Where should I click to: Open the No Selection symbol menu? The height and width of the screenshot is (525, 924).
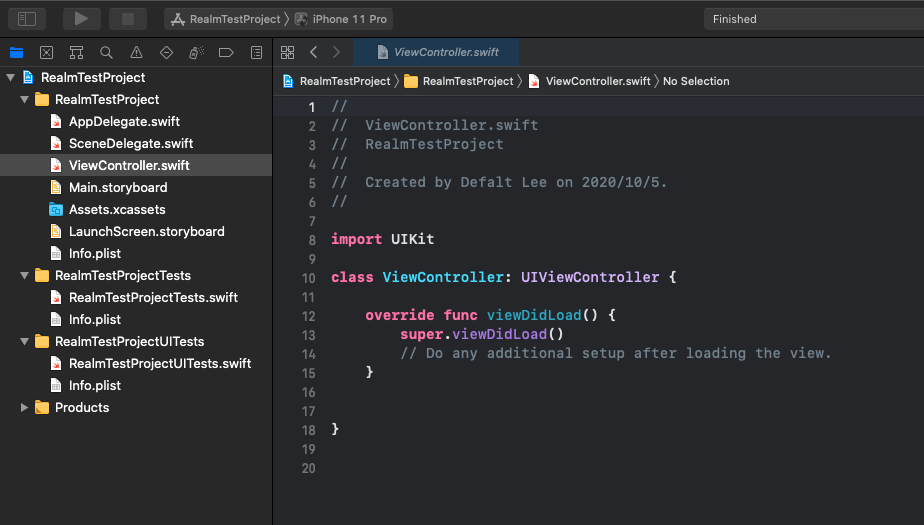[696, 81]
